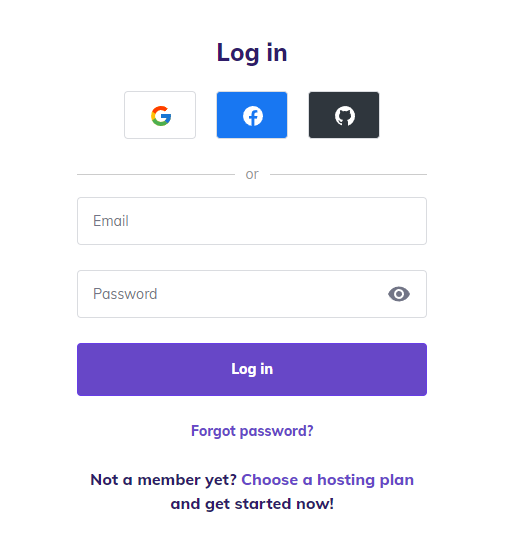Click the 'Not a member yet?' text
512x560 pixels.
(164, 480)
